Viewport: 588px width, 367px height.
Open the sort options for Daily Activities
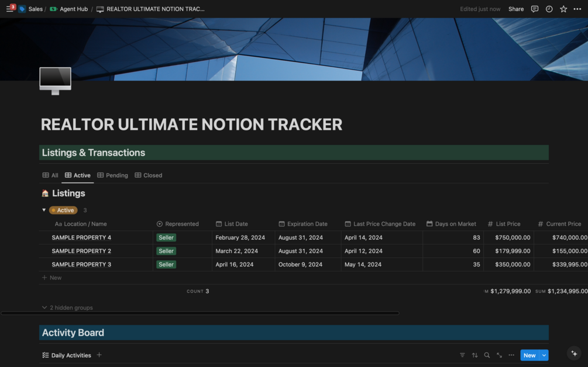tap(474, 355)
